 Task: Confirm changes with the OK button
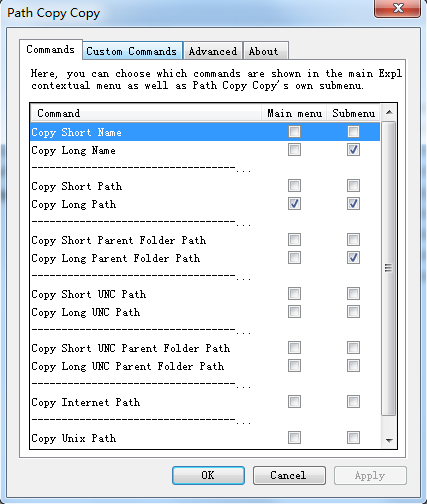[x=208, y=475]
